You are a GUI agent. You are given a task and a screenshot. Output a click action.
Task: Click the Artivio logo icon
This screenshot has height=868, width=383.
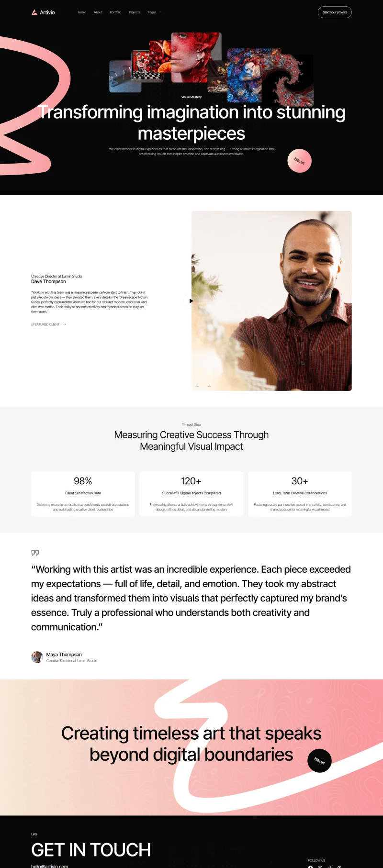click(x=34, y=12)
